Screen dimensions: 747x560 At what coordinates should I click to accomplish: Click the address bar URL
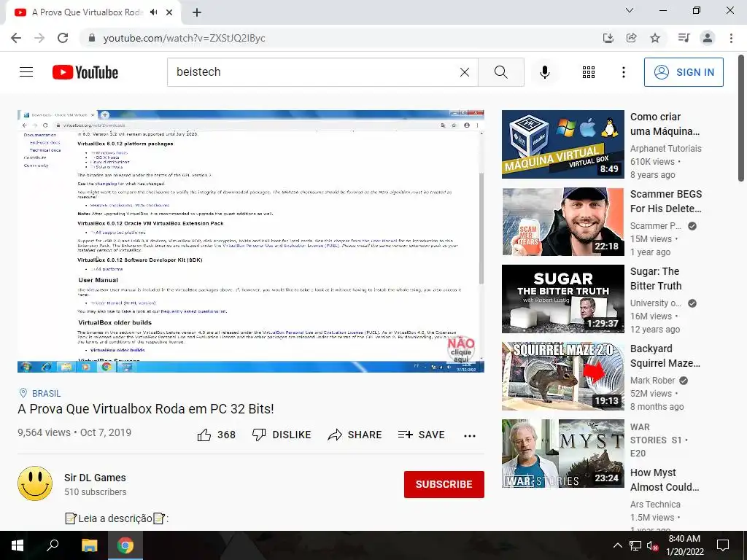coord(184,38)
